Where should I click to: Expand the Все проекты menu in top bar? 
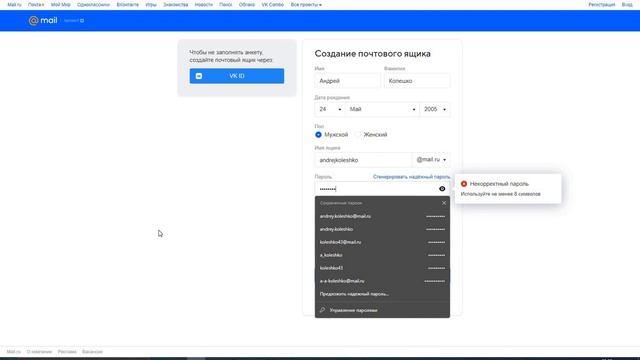coord(306,5)
